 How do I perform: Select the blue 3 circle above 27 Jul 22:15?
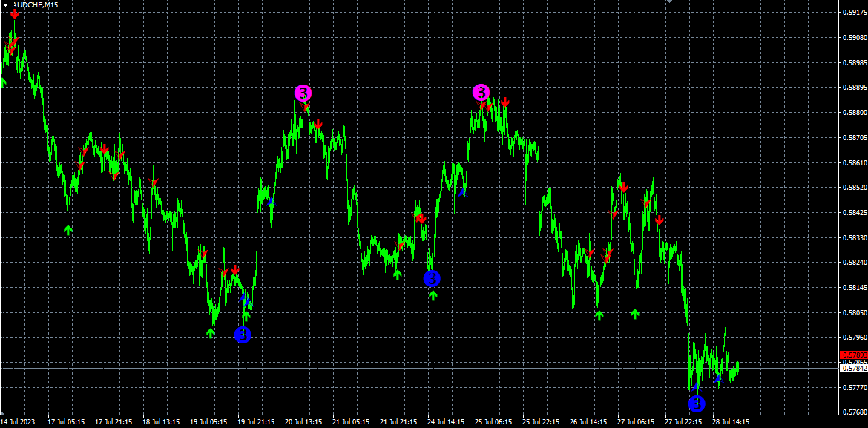697,404
